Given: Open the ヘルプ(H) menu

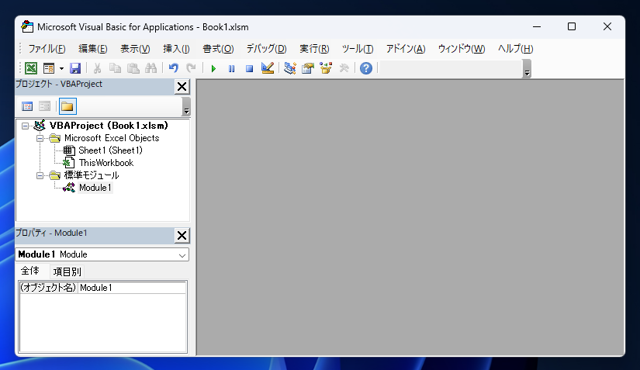Looking at the screenshot, I should (x=515, y=49).
